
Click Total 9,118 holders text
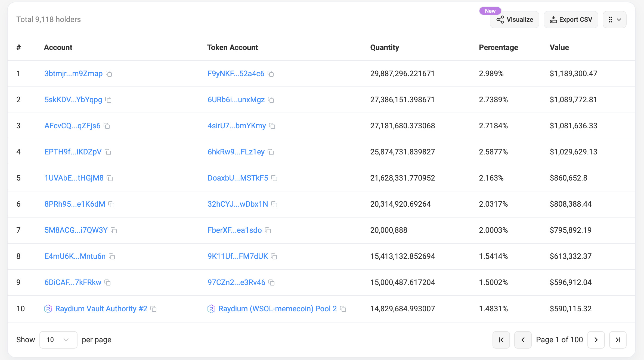48,19
